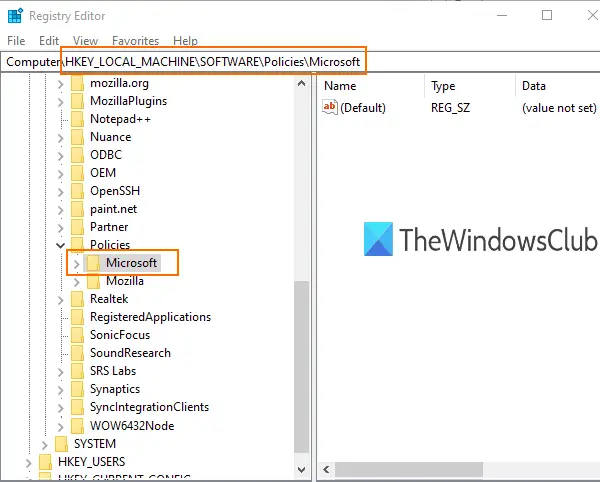Expand the Partner key
This screenshot has height=482, width=600.
60,228
